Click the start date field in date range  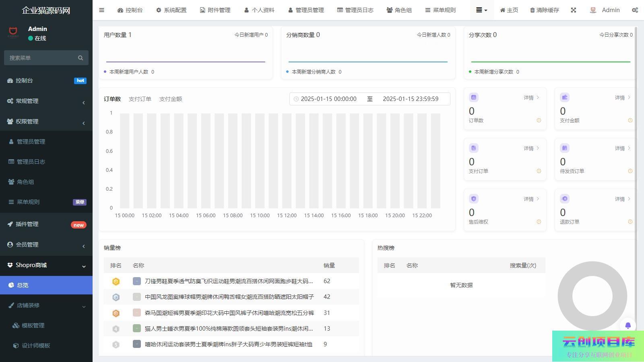(x=328, y=99)
